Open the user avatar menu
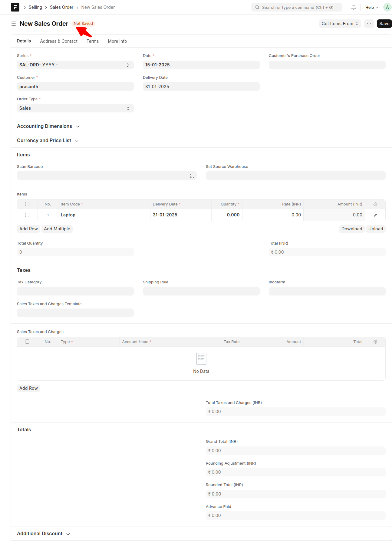The height and width of the screenshot is (541, 392). [387, 7]
